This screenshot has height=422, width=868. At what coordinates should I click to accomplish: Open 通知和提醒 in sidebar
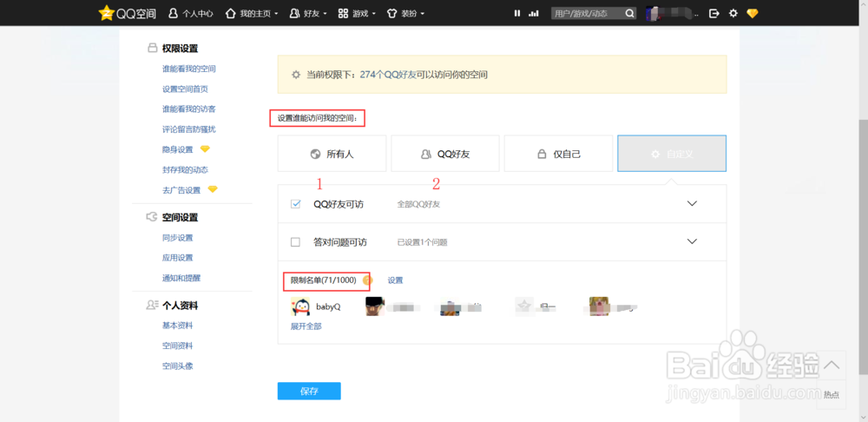click(x=181, y=278)
